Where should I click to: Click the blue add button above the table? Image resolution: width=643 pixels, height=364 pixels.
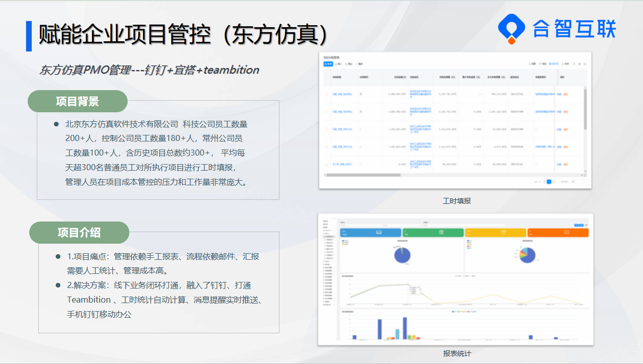[328, 64]
